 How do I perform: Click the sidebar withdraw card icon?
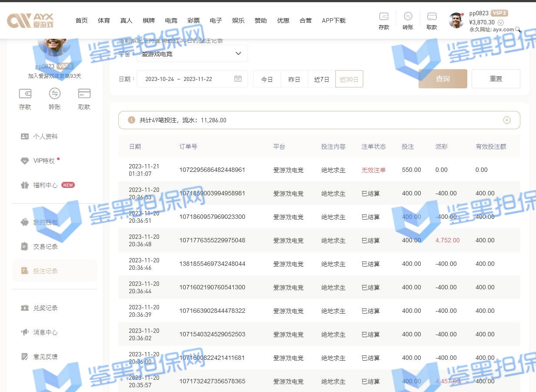pyautogui.click(x=84, y=94)
